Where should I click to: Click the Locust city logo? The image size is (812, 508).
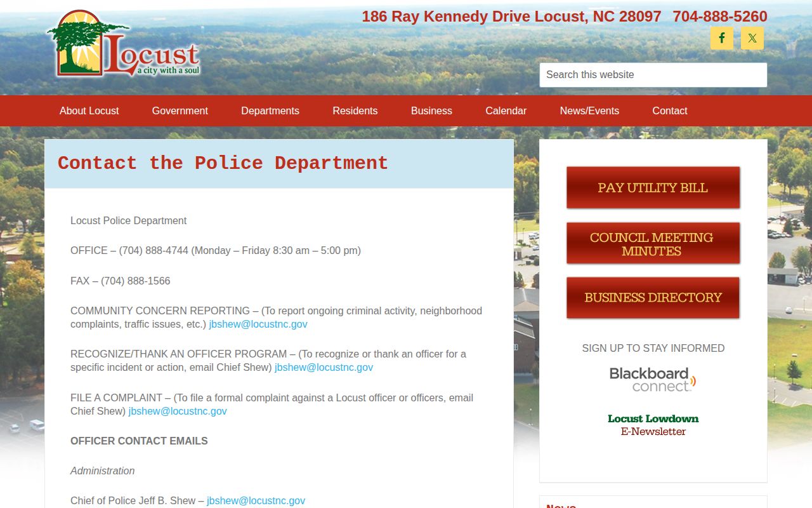[124, 44]
